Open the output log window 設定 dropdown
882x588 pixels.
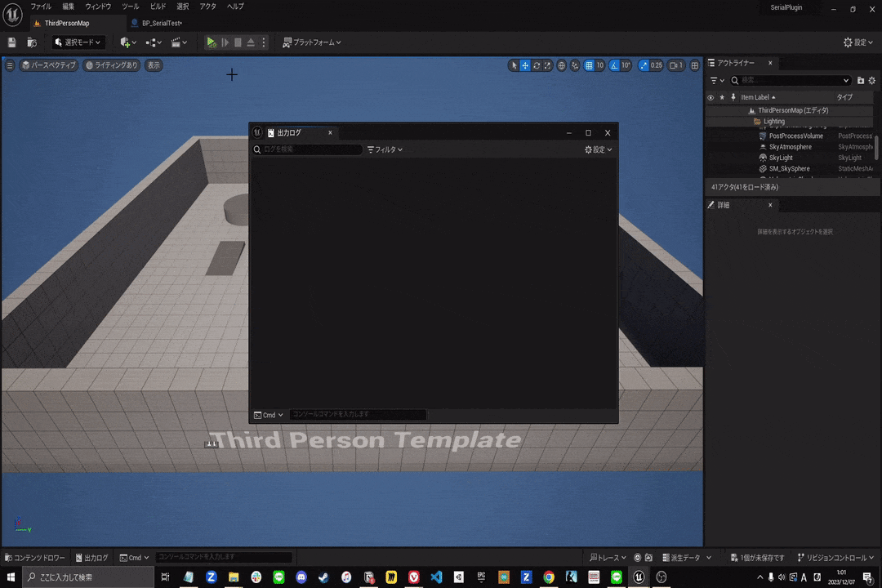pos(598,149)
